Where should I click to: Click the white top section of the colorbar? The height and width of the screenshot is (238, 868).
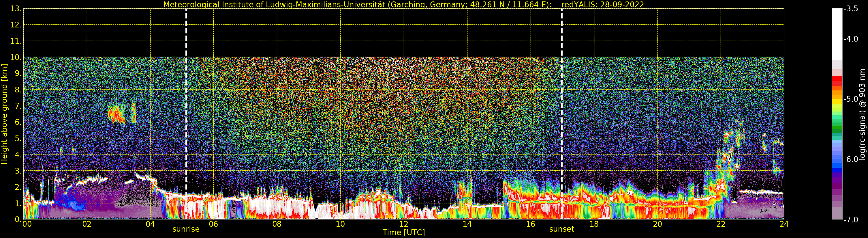837,34
